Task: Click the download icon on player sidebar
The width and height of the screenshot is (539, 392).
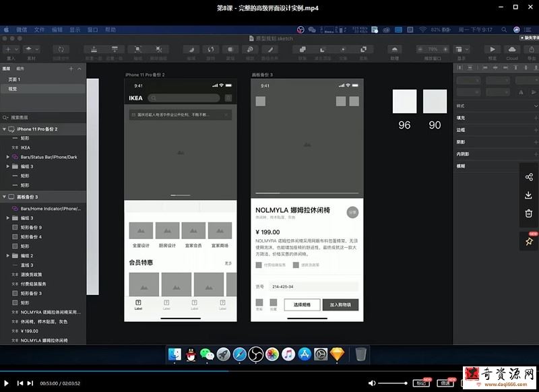Action: click(x=529, y=195)
